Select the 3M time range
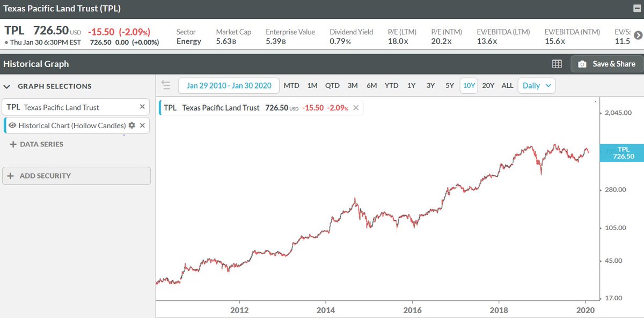The height and width of the screenshot is (318, 644). [353, 85]
